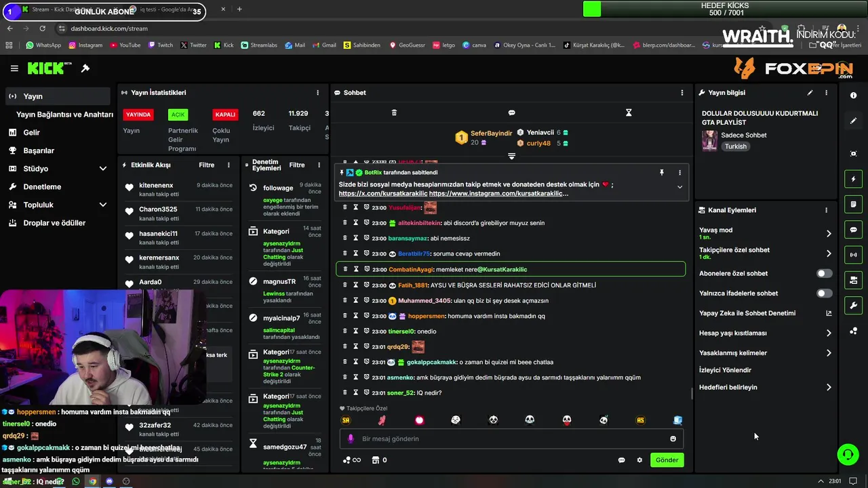This screenshot has width=868, height=488.
Task: Open Yapay Zeka ile Sohbet Denetimi
Action: tap(765, 313)
